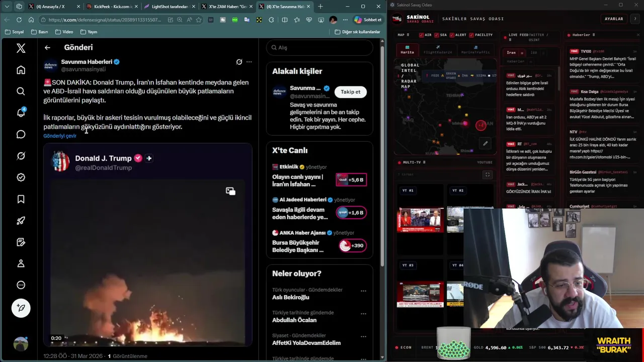This screenshot has width=644, height=362.
Task: Click picture-in-picture icon on the video
Action: click(230, 191)
